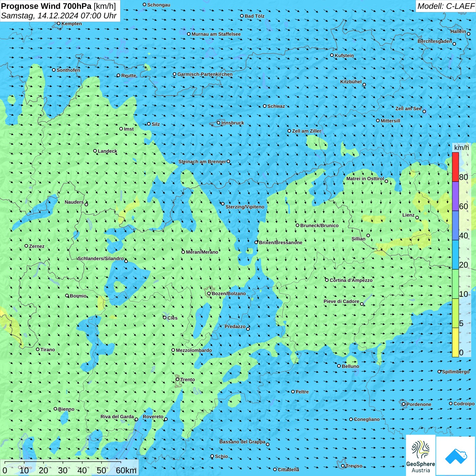
Task: Click on Garmisch-Partenkirchen label
Action: (x=205, y=74)
